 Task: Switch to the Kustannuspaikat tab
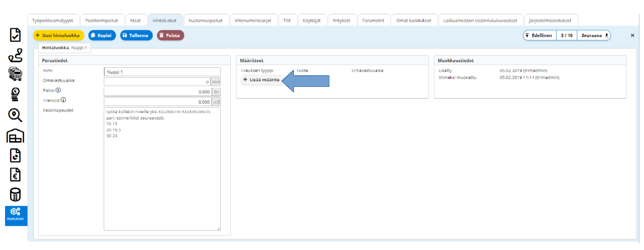[x=206, y=20]
